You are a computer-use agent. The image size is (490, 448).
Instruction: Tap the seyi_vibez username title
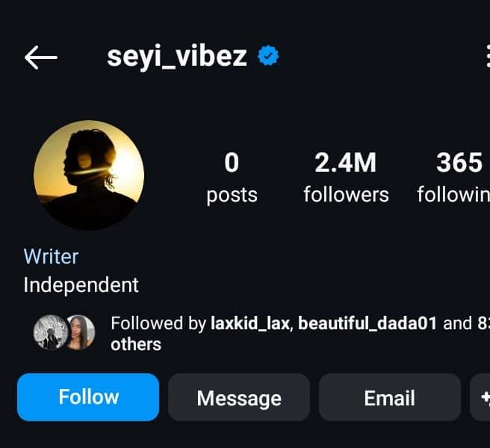(x=177, y=56)
